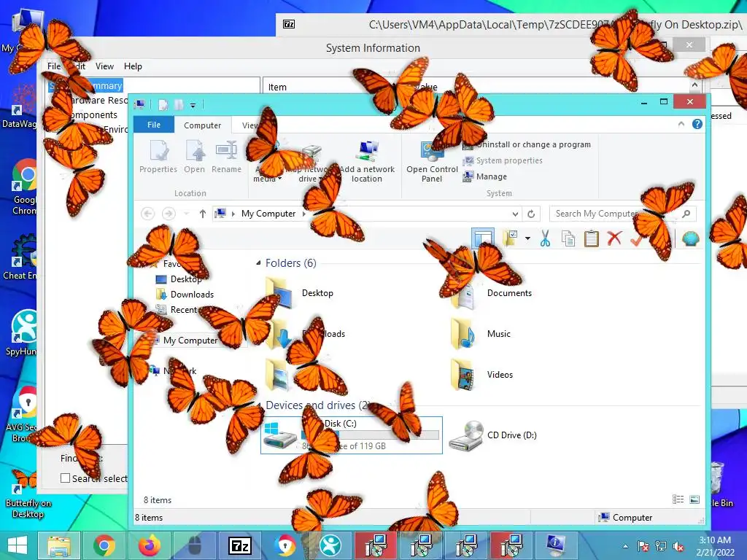Click System properties in ribbon

coord(503,160)
